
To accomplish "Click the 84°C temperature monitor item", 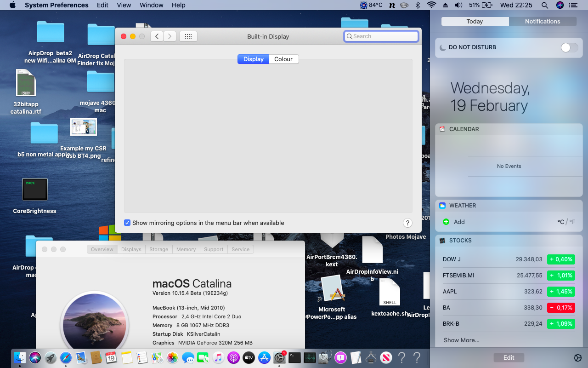I will (371, 5).
